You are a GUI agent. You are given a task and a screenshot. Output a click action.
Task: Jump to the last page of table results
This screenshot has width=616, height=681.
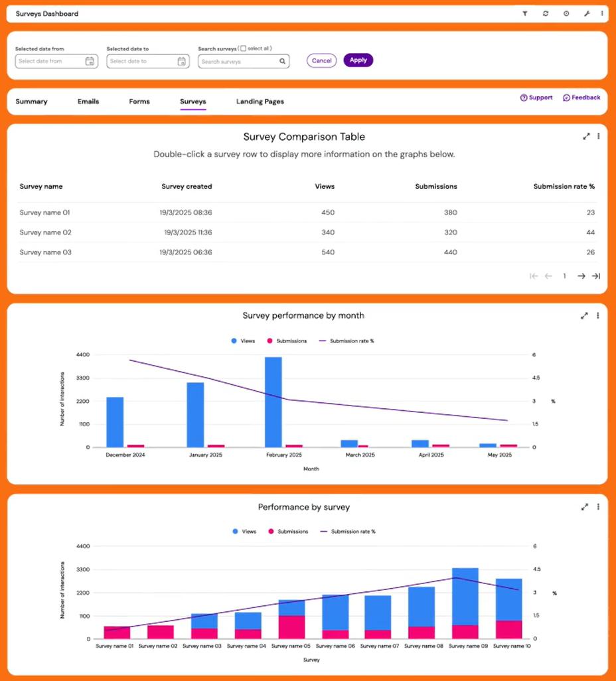click(595, 275)
